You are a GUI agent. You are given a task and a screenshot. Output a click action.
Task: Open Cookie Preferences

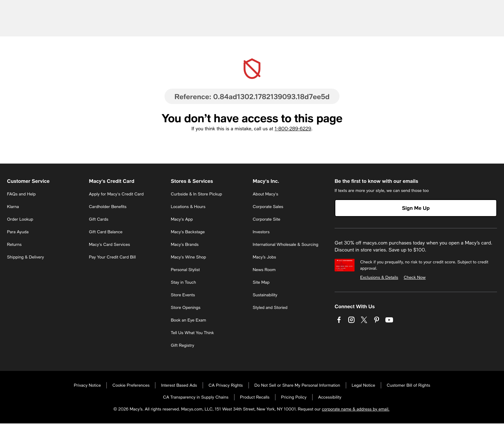131,385
